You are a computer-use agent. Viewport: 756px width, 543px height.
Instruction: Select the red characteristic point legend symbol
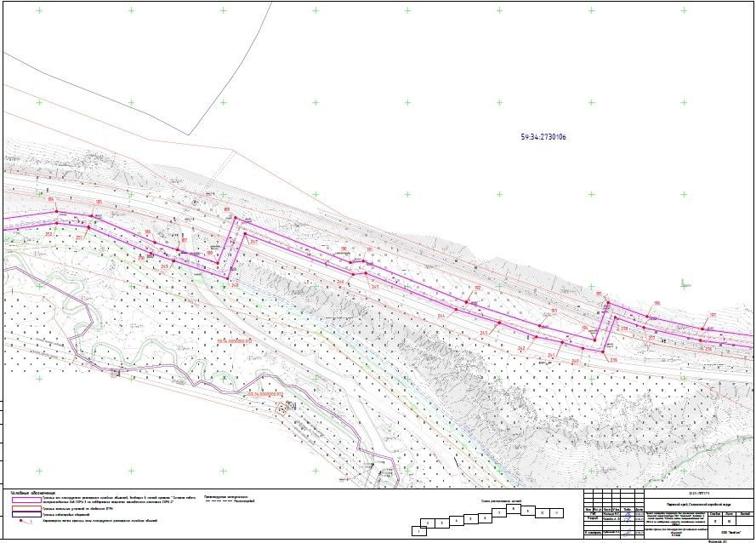[x=25, y=521]
